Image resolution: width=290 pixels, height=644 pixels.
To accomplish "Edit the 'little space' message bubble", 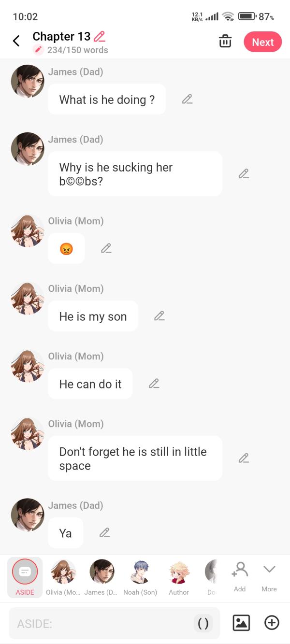I will (244, 458).
